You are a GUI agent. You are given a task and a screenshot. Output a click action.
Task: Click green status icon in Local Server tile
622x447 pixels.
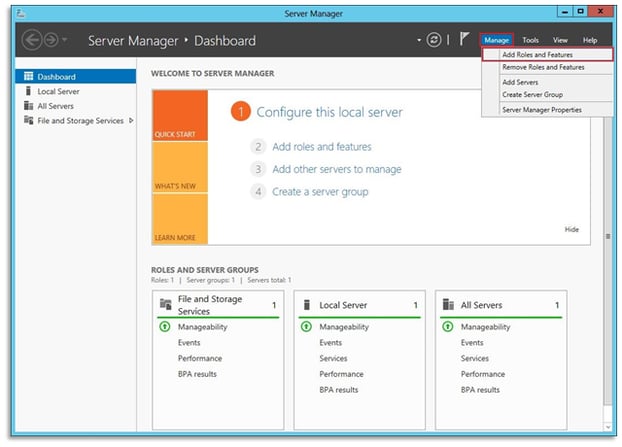pos(306,326)
